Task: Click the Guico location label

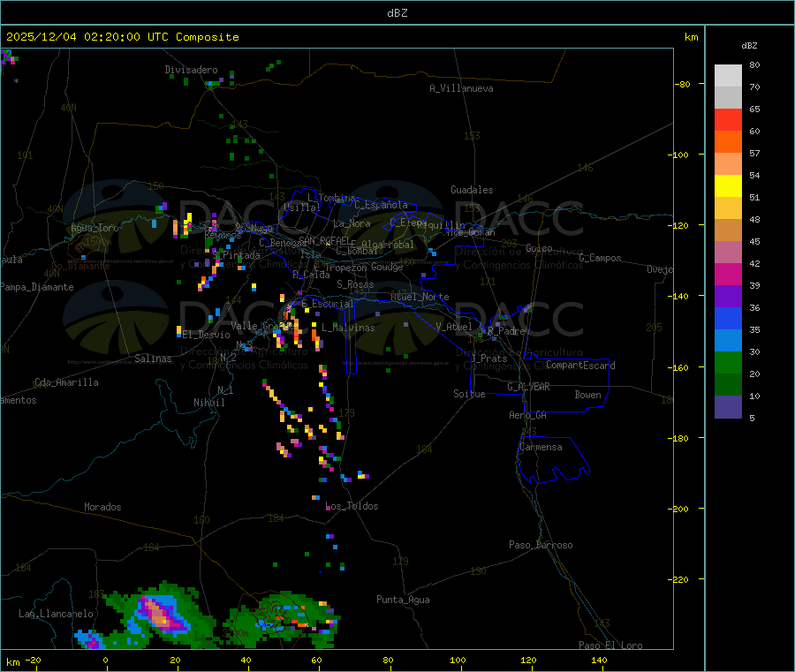Action: 539,248
